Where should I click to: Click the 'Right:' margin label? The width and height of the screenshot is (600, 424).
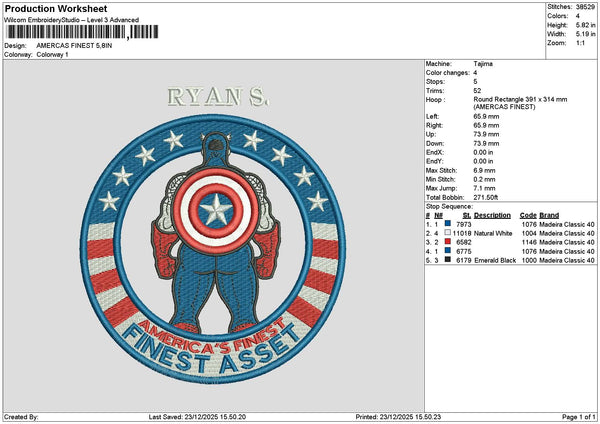pyautogui.click(x=434, y=125)
